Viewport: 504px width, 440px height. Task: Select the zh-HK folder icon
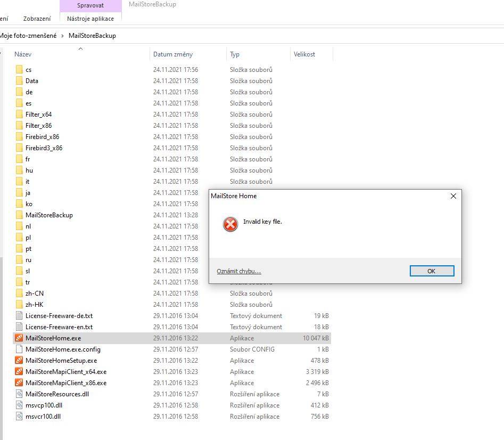pyautogui.click(x=19, y=305)
